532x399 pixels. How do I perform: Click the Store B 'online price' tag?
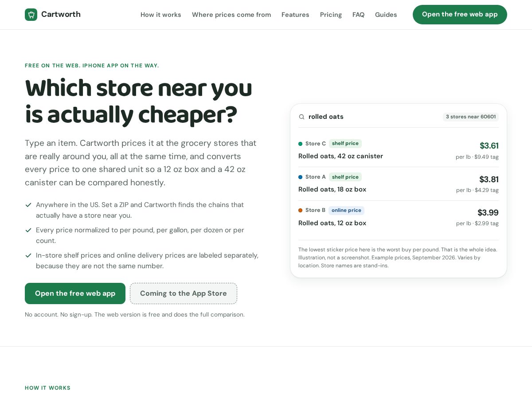click(346, 210)
